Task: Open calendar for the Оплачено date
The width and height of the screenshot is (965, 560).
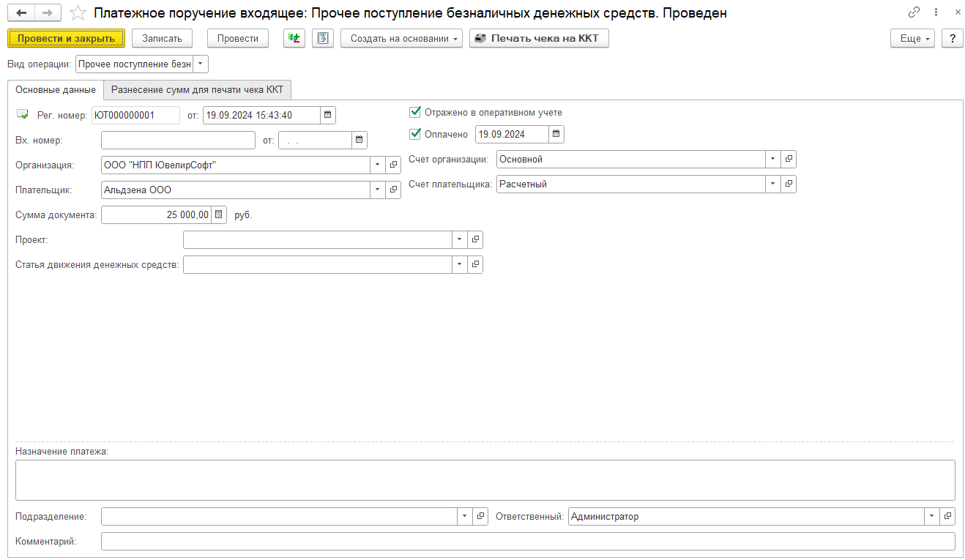Action: [556, 134]
